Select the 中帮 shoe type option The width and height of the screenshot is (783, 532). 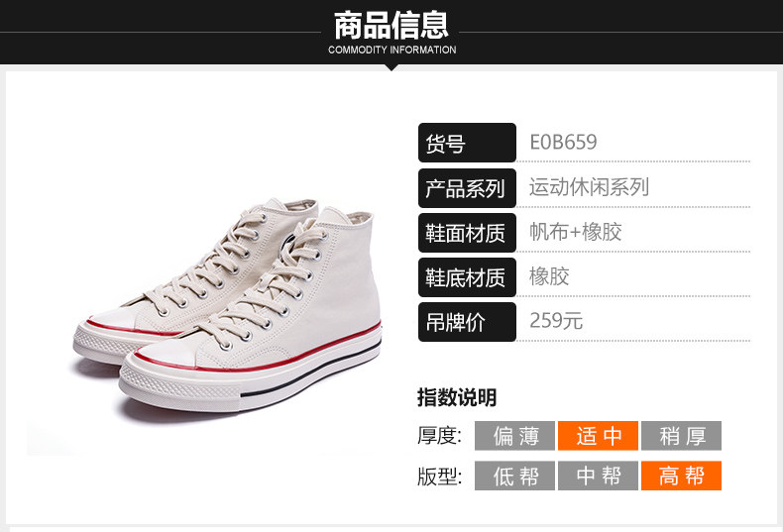599,476
